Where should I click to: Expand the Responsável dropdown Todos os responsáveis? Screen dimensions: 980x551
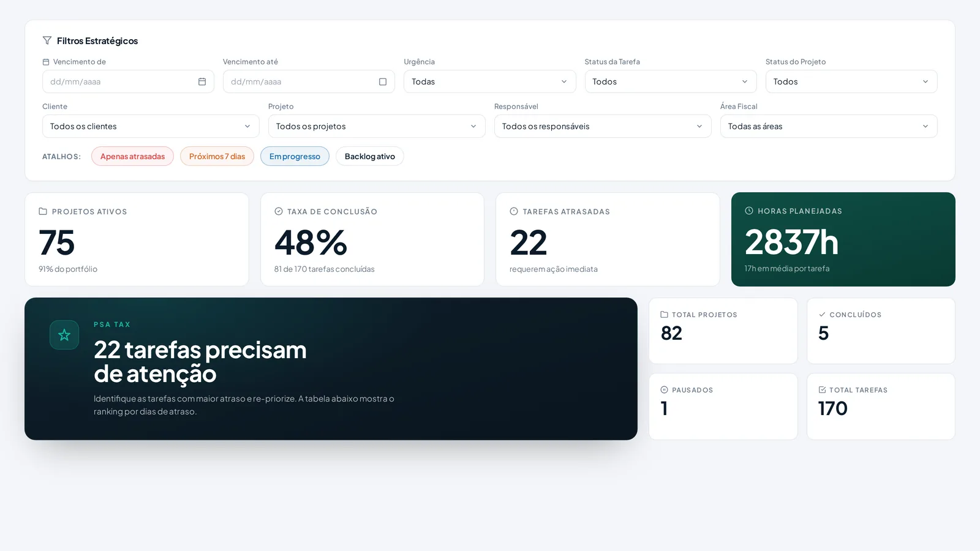[603, 126]
